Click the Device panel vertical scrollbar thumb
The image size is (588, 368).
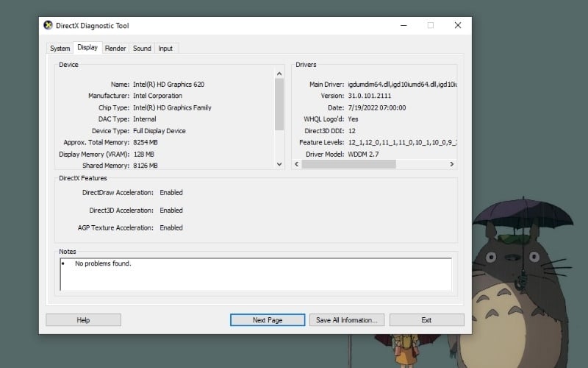tap(279, 103)
